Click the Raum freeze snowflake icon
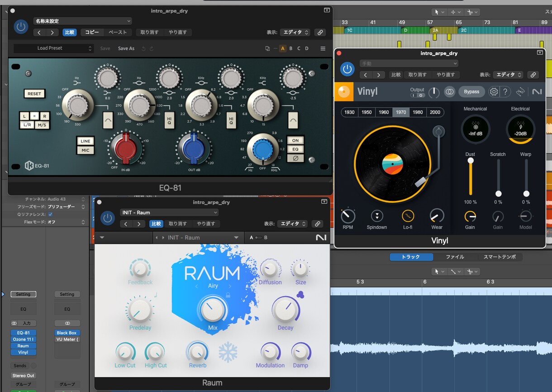The width and height of the screenshot is (552, 392). (x=228, y=353)
